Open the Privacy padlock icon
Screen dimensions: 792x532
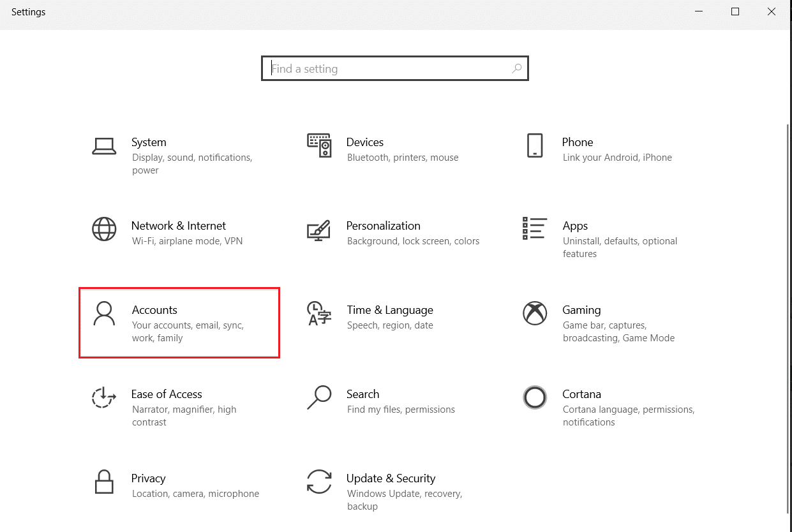coord(105,483)
